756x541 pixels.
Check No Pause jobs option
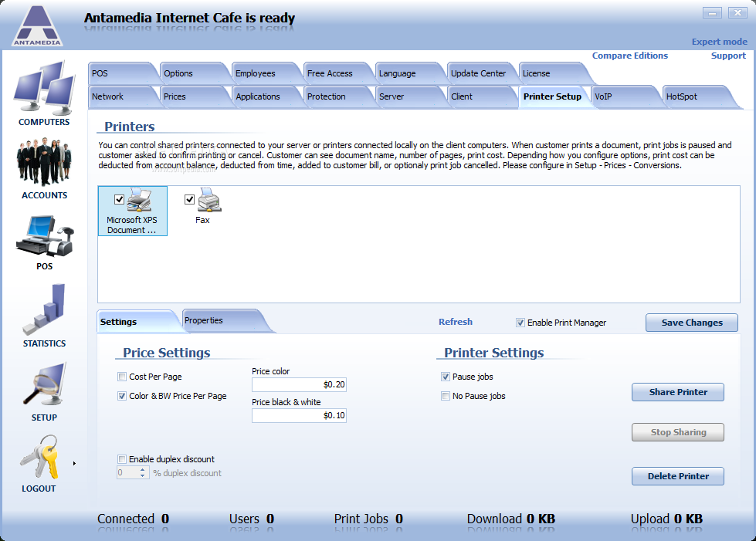446,396
